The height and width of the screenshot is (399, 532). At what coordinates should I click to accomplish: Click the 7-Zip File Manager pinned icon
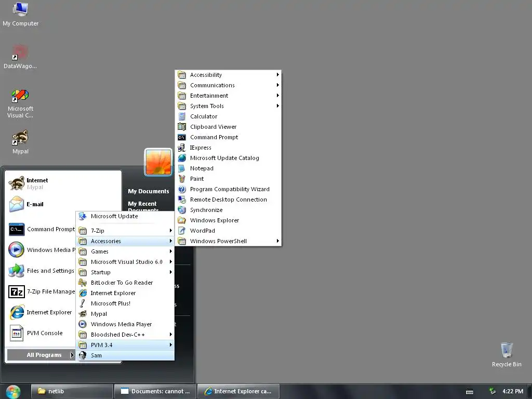point(16,292)
